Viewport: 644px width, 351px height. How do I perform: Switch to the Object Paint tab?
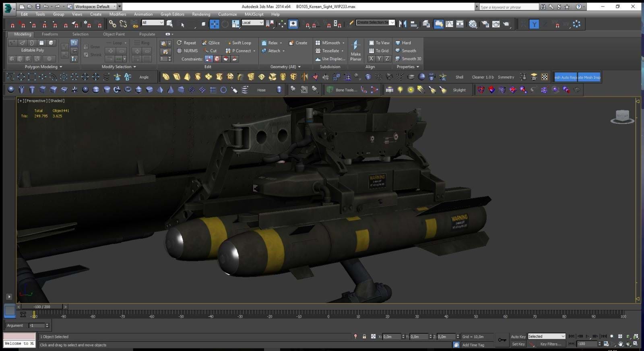tap(114, 34)
